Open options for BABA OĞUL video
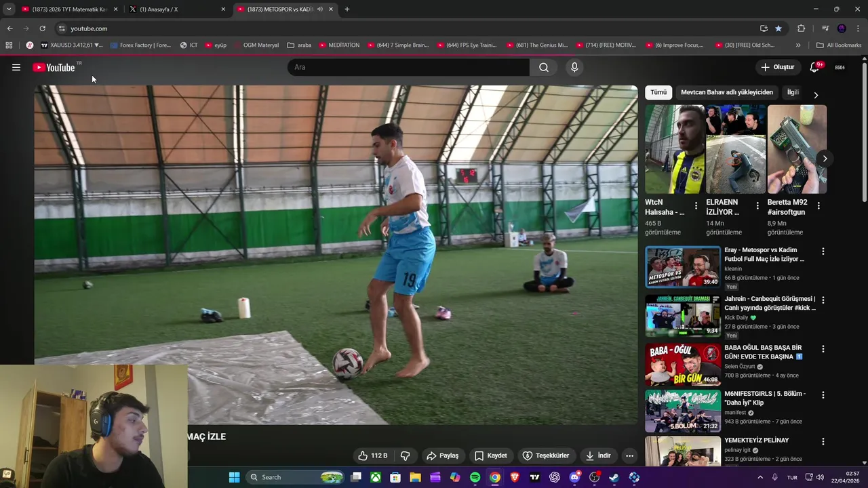 (x=823, y=348)
